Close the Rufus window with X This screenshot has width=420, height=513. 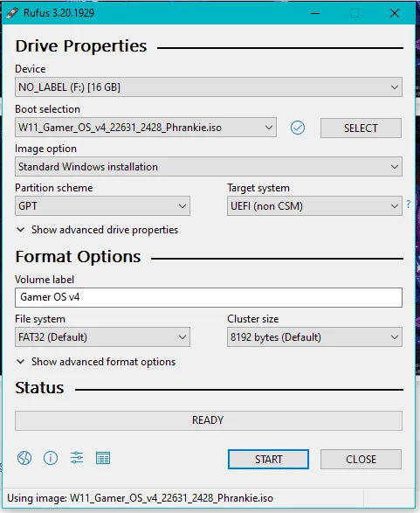click(x=395, y=13)
